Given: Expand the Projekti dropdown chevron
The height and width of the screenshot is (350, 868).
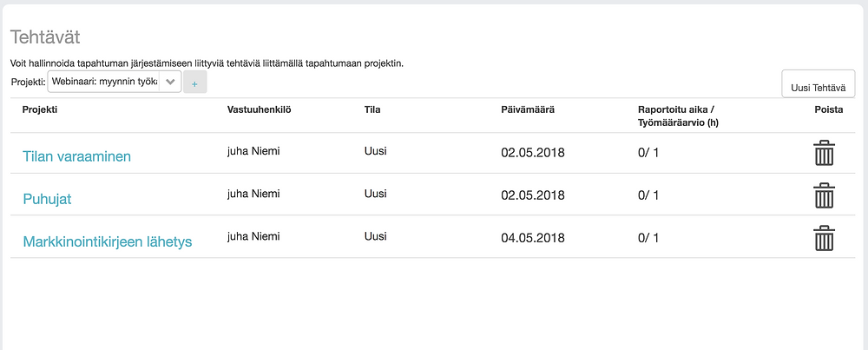Looking at the screenshot, I should click(x=170, y=81).
